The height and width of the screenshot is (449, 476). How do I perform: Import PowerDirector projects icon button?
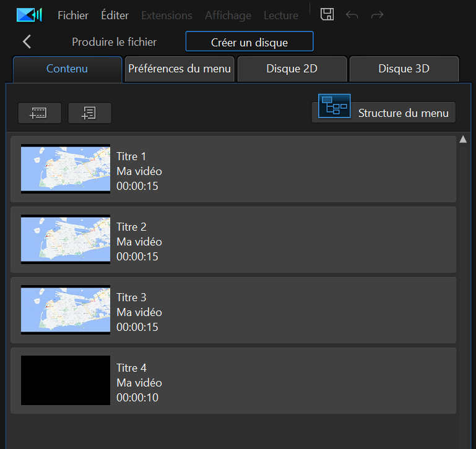[90, 113]
